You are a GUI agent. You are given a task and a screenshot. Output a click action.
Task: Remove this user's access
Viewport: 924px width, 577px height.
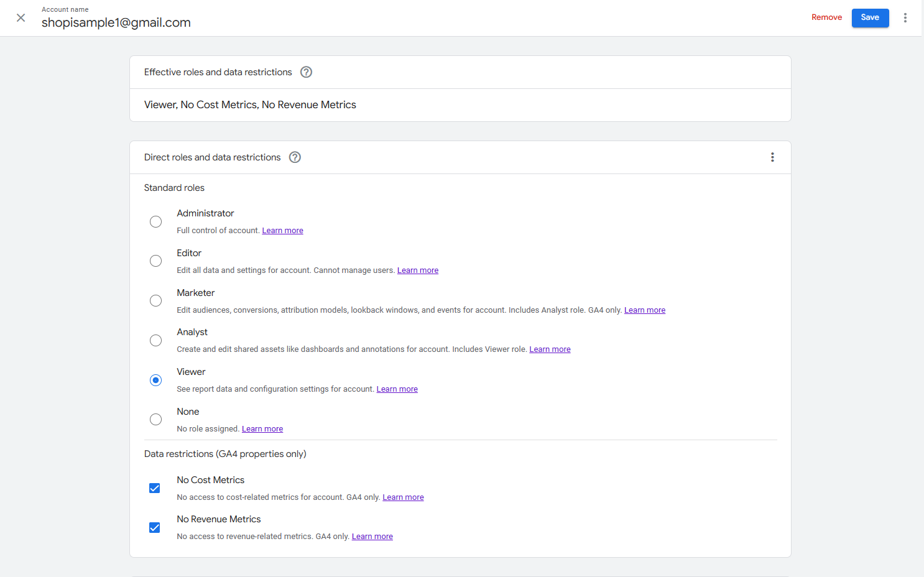pyautogui.click(x=827, y=17)
